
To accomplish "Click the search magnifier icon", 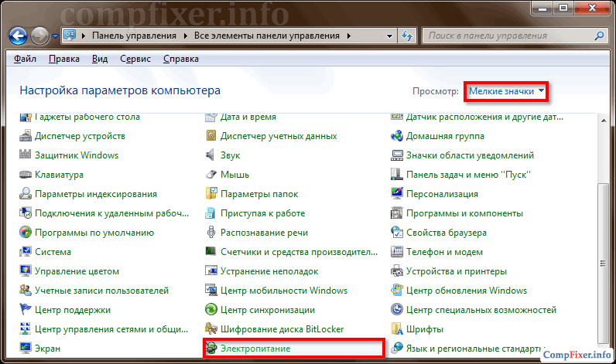I will [599, 36].
